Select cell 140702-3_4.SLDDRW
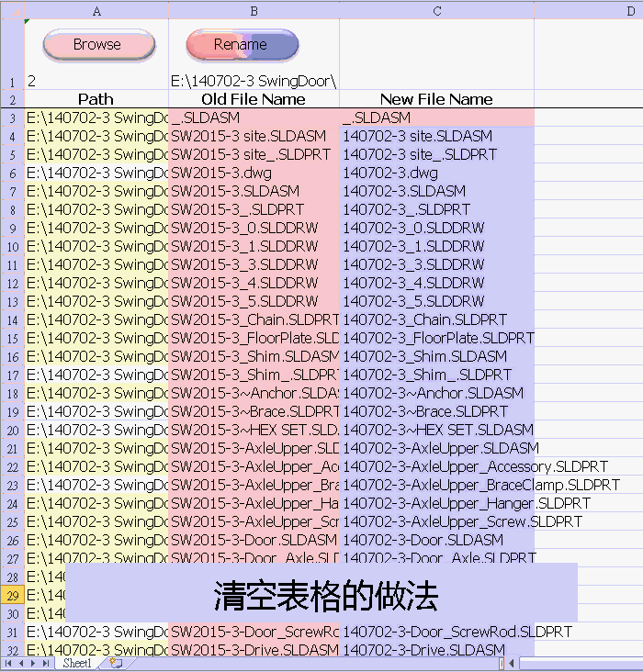The width and height of the screenshot is (643, 672). tap(436, 283)
